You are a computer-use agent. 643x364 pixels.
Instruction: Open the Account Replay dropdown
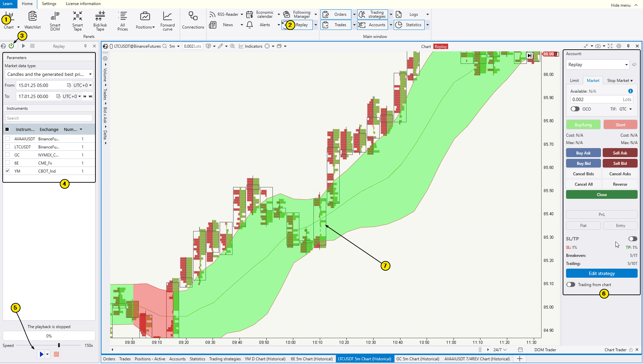598,64
